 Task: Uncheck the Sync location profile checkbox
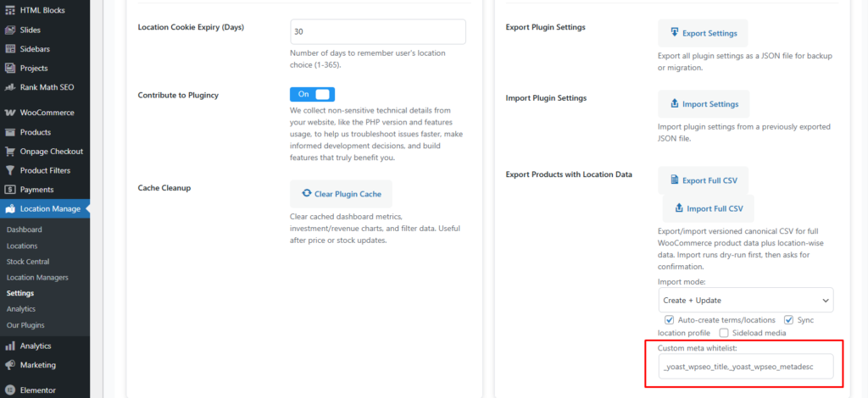[x=789, y=320]
